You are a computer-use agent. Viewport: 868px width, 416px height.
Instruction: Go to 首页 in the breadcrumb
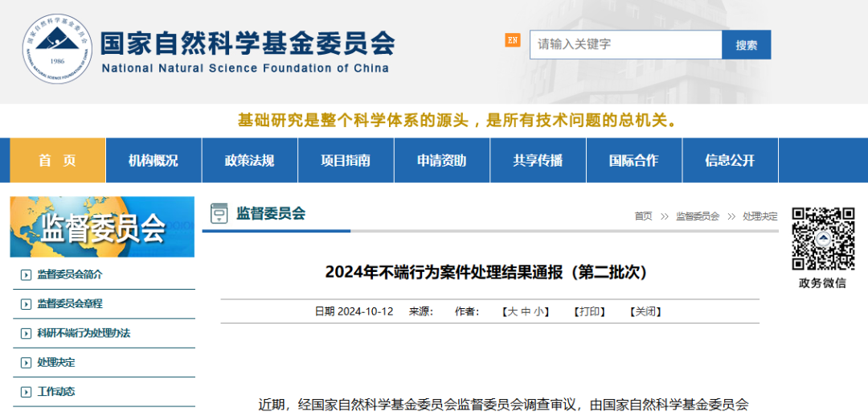tap(643, 216)
